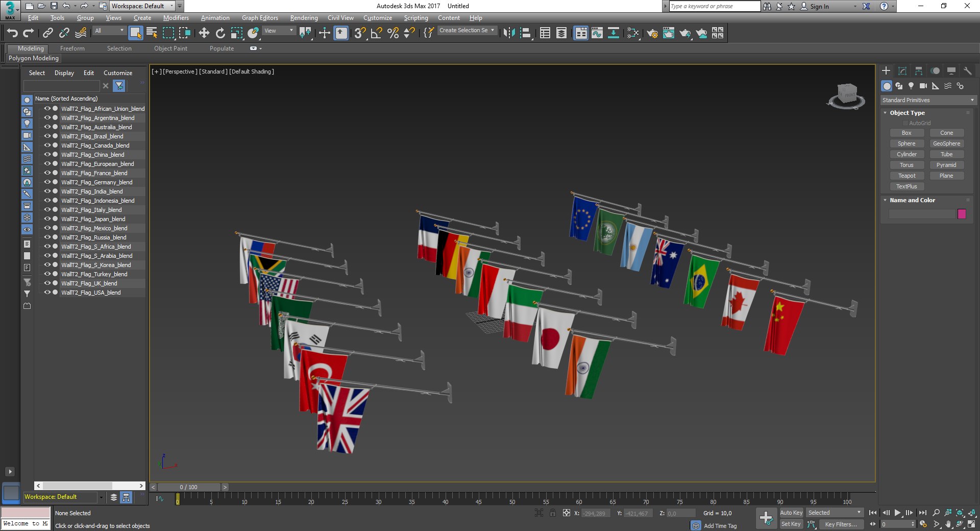Click the Cylinder primitive button
The image size is (980, 531).
[x=907, y=154]
